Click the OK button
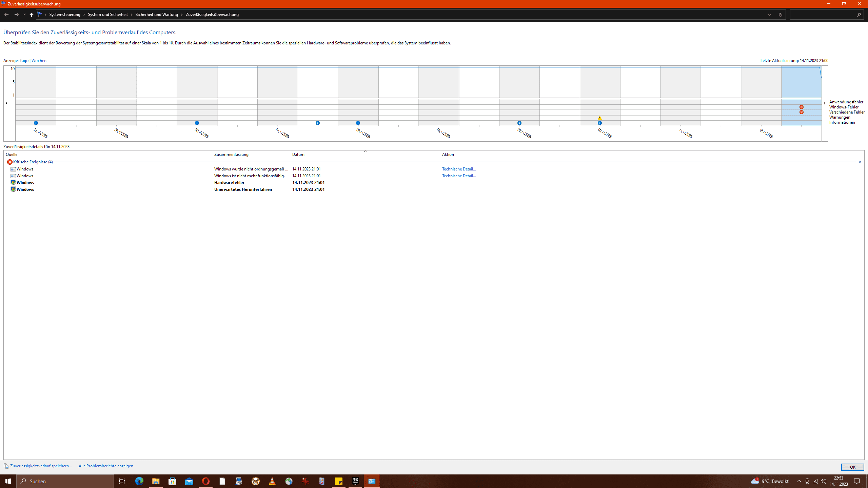 [852, 467]
